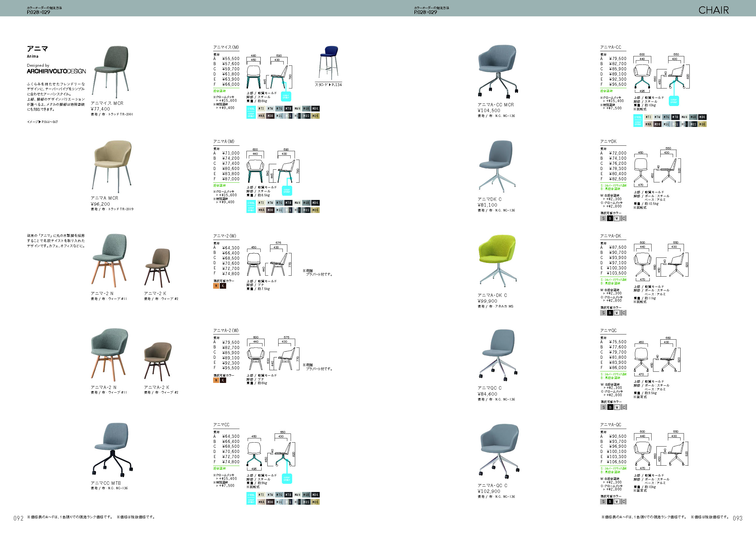756x535 pixels.
Task: Click the アニマ-2 N wooden-leg chair photo
Action: pyautogui.click(x=109, y=260)
